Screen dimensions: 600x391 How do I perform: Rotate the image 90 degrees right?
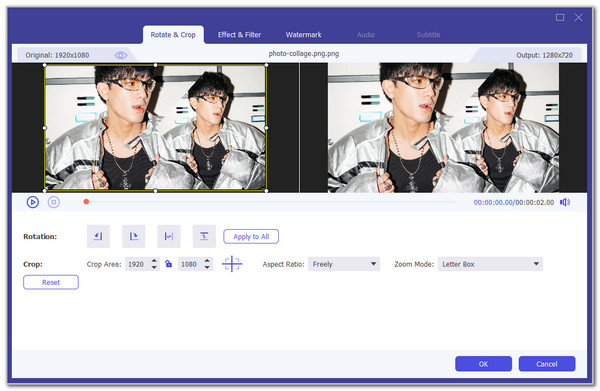pos(134,236)
